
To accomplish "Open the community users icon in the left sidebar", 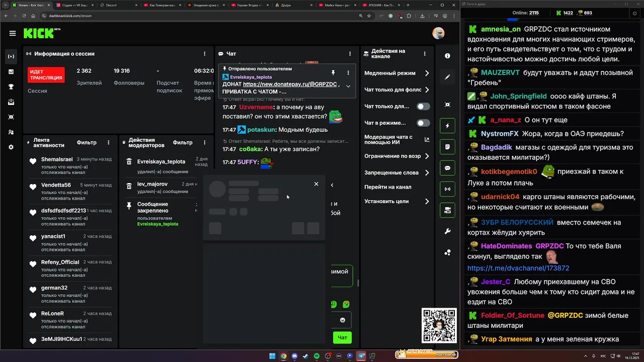I will (11, 132).
